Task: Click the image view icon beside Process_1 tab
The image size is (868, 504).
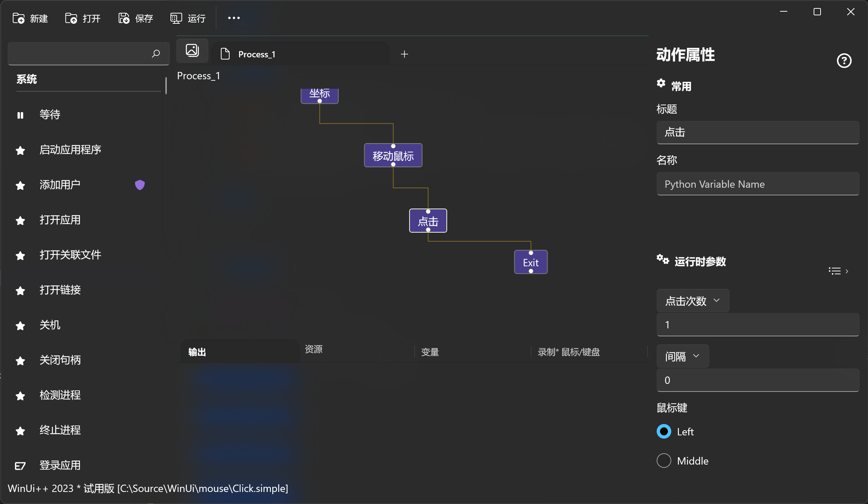Action: pos(192,50)
